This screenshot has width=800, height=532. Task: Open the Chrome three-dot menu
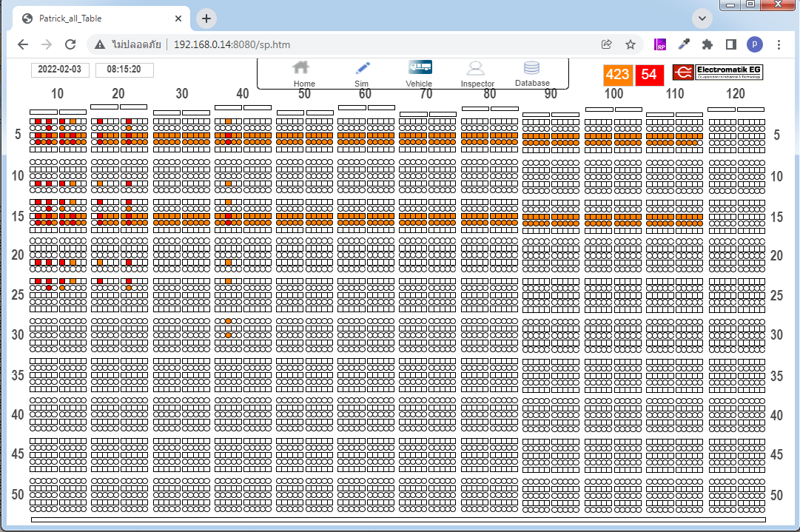point(779,44)
